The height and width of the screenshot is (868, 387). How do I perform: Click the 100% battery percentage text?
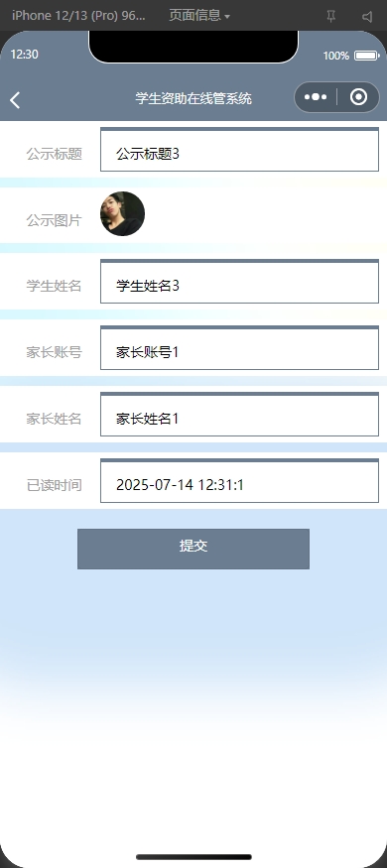point(336,56)
